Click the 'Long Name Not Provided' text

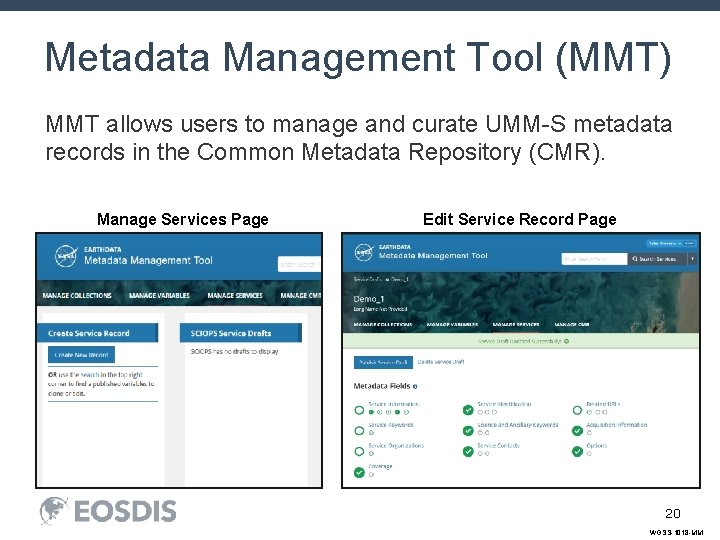[380, 309]
